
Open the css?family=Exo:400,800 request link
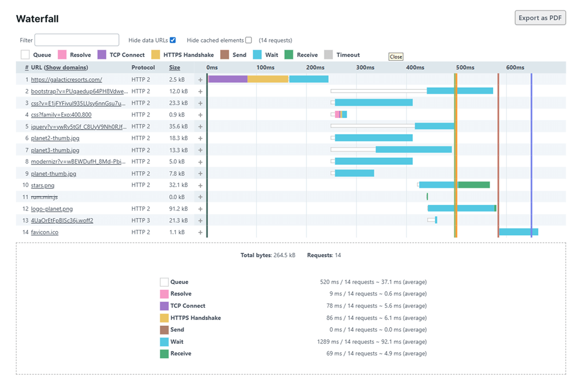click(x=61, y=115)
